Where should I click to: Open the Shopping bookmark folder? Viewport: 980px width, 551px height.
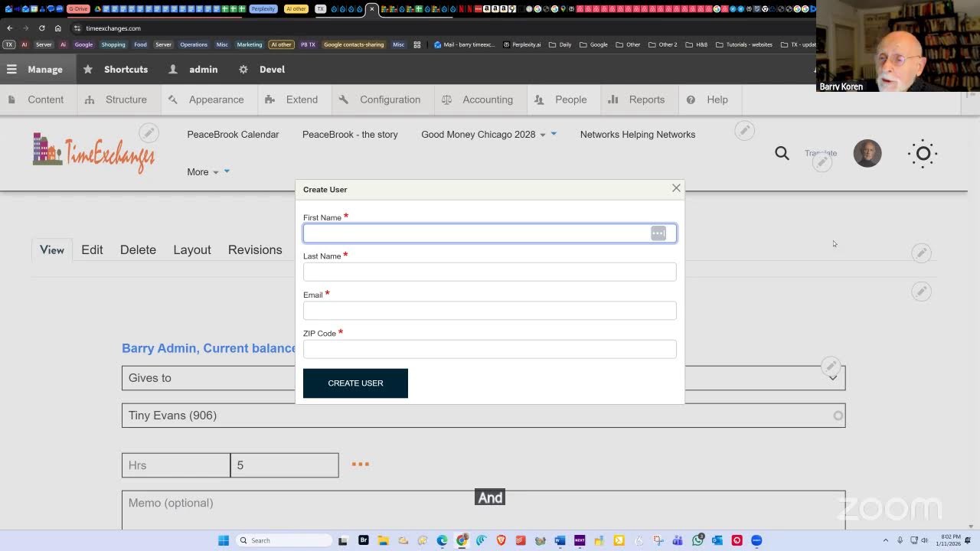[x=113, y=44]
